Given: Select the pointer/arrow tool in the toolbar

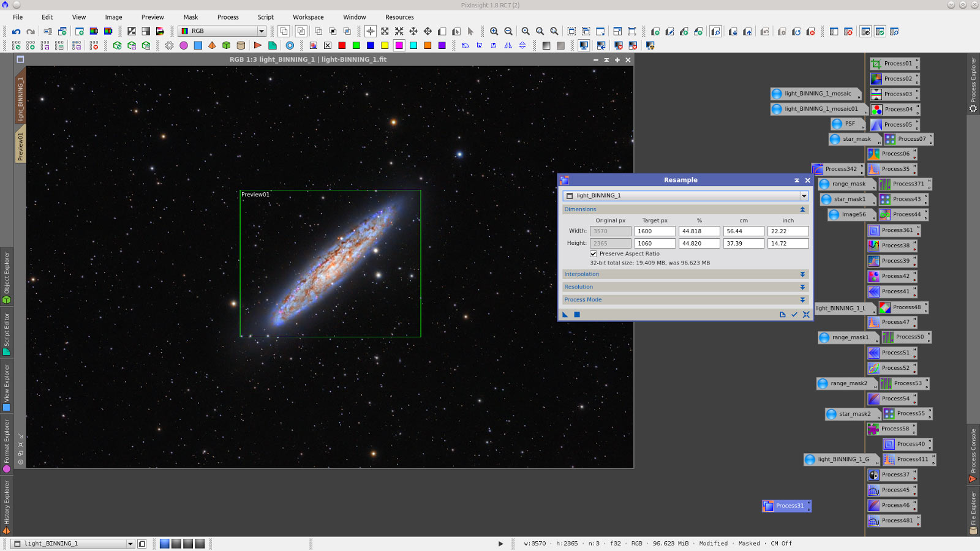Looking at the screenshot, I should [471, 31].
